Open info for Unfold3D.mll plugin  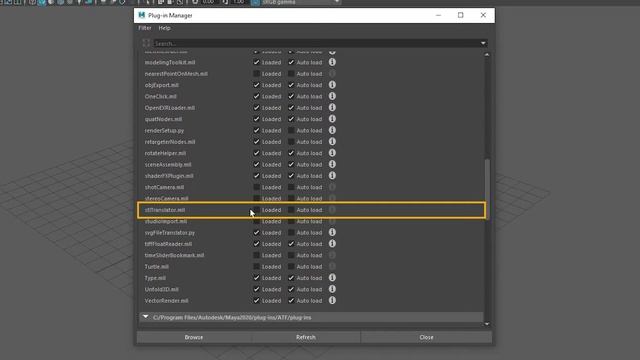click(x=332, y=289)
